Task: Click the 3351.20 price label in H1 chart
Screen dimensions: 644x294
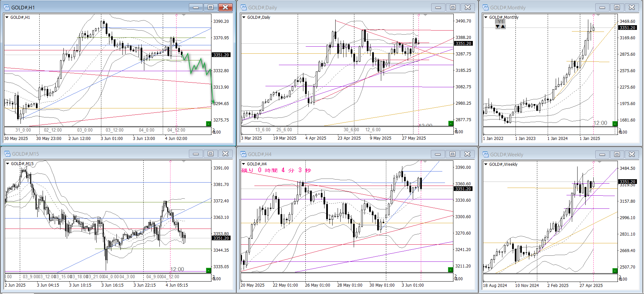Action: (221, 55)
